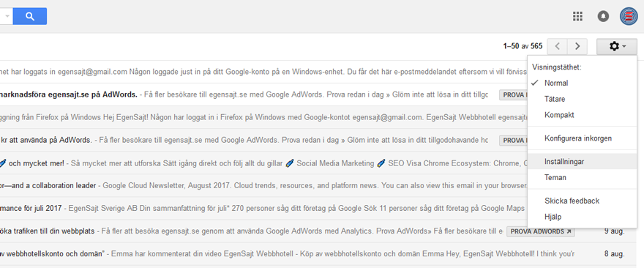644x268 pixels.
Task: Open Teman from the menu
Action: point(582,178)
